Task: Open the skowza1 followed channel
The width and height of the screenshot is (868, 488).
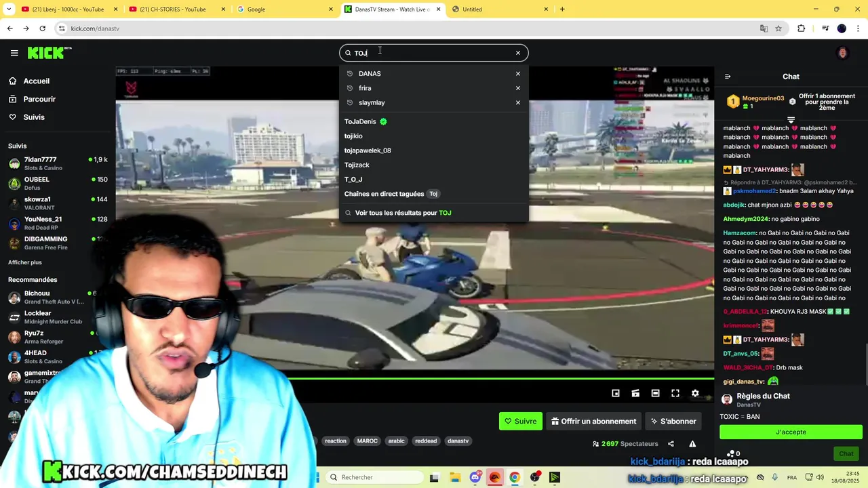Action: coord(58,203)
